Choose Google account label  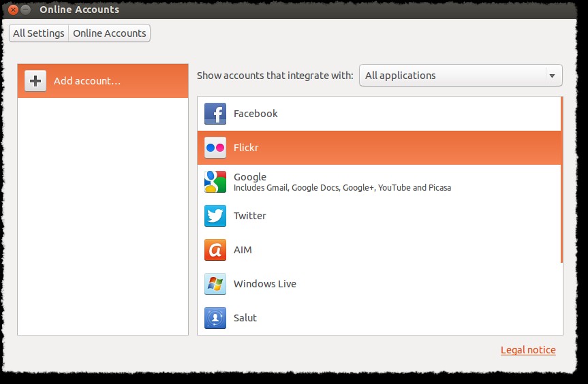pyautogui.click(x=250, y=177)
